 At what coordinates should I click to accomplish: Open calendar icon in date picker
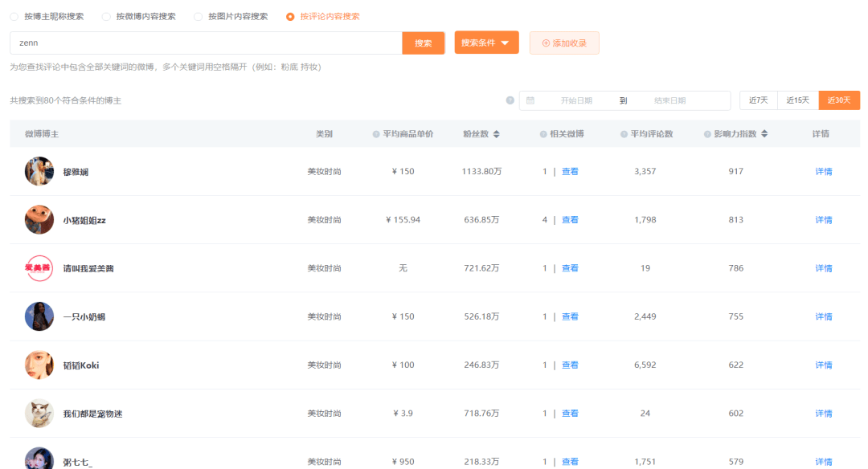[530, 100]
